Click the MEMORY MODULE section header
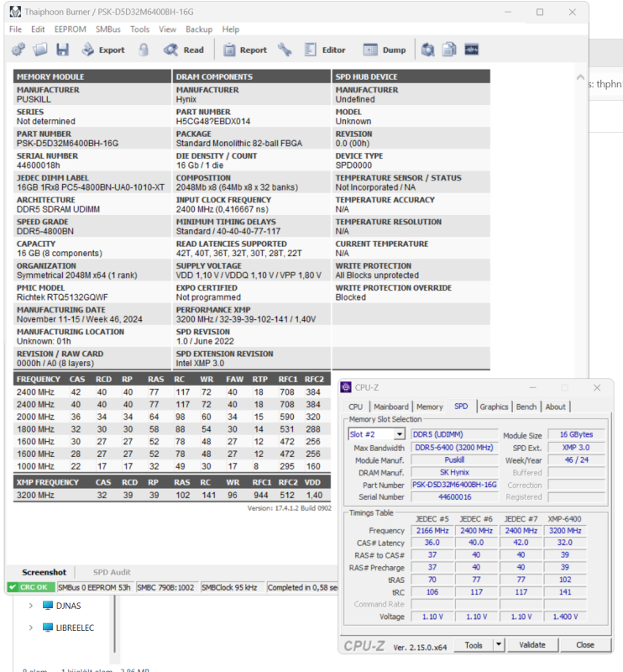The width and height of the screenshot is (623, 672). pos(92,76)
